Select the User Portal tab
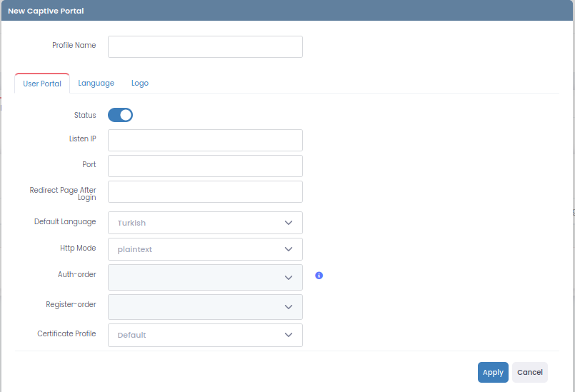This screenshot has width=575, height=392. 42,84
